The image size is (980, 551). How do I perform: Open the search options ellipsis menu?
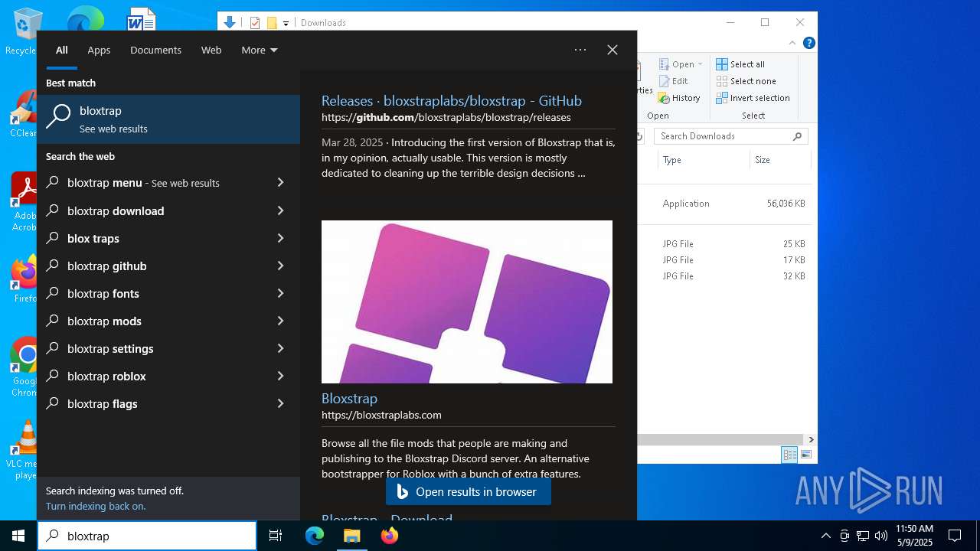580,50
